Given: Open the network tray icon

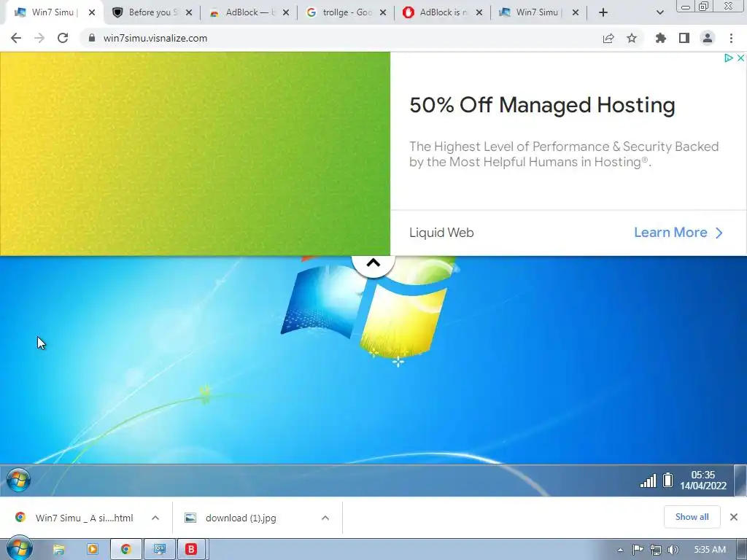Looking at the screenshot, I should click(x=656, y=550).
